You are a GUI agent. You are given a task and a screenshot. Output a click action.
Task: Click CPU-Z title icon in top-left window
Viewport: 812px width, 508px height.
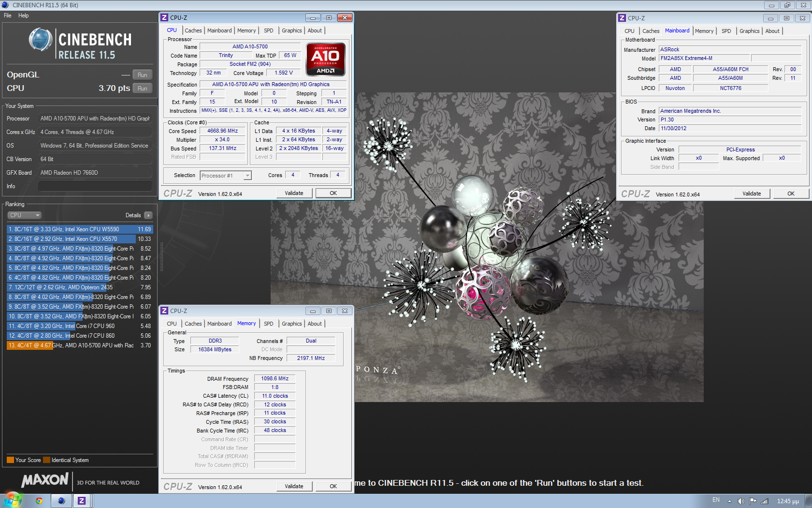(164, 17)
